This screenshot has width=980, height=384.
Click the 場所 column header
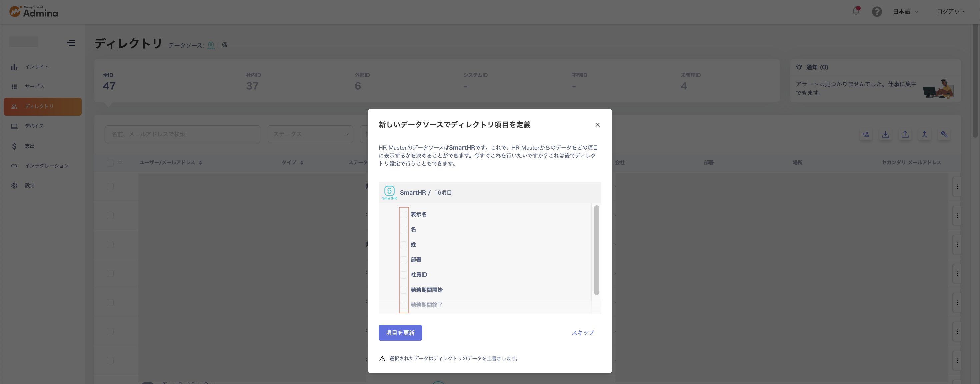coord(797,163)
